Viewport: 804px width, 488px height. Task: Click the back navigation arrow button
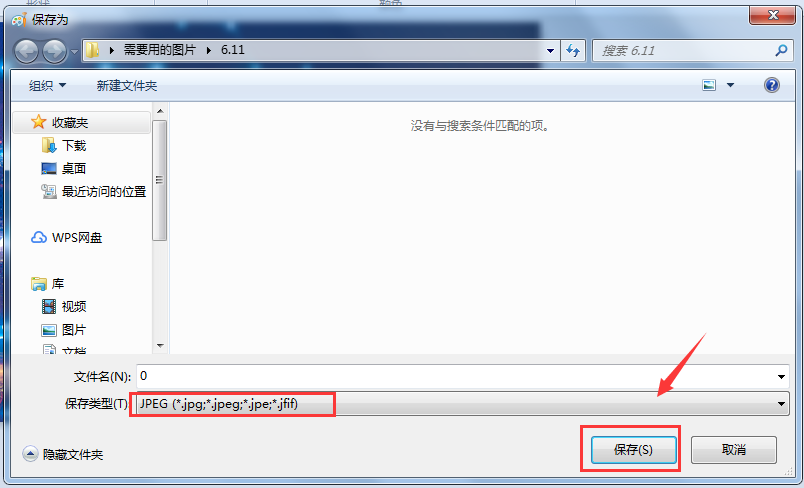26,51
